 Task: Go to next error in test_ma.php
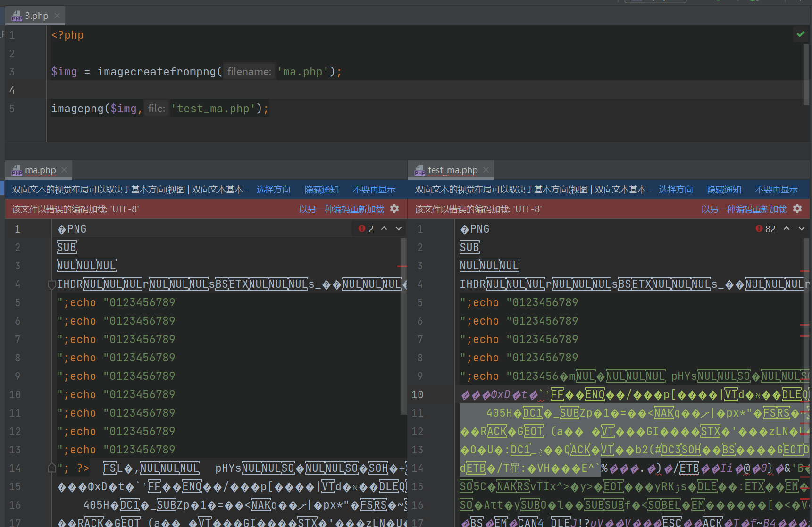(x=802, y=229)
